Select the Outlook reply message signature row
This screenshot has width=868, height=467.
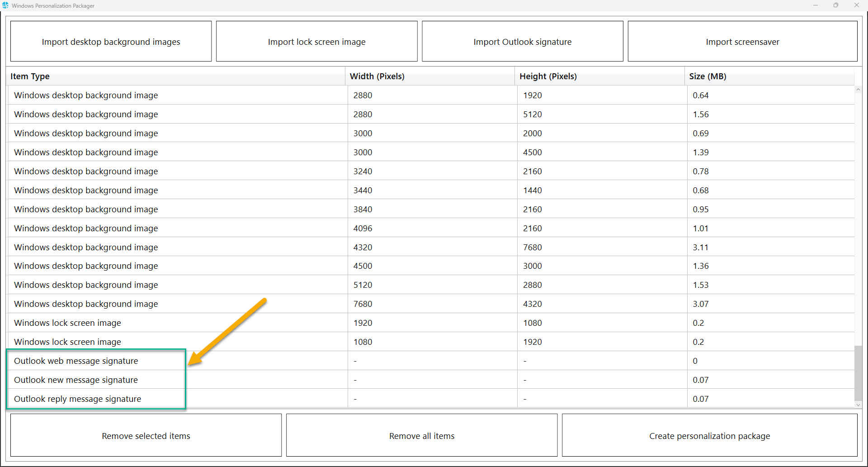click(77, 399)
